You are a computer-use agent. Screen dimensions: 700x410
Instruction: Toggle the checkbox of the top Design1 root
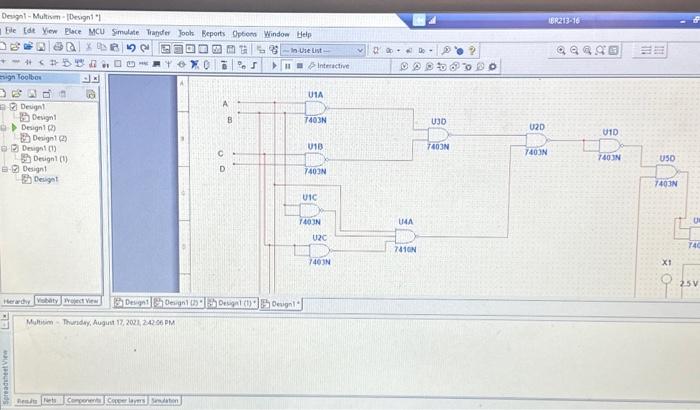tap(13, 106)
